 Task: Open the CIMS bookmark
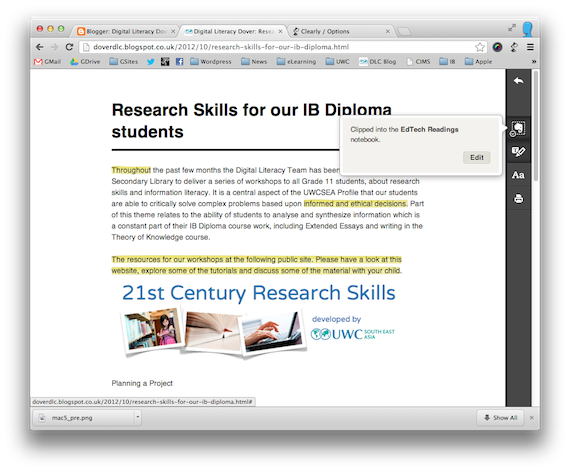click(x=418, y=62)
